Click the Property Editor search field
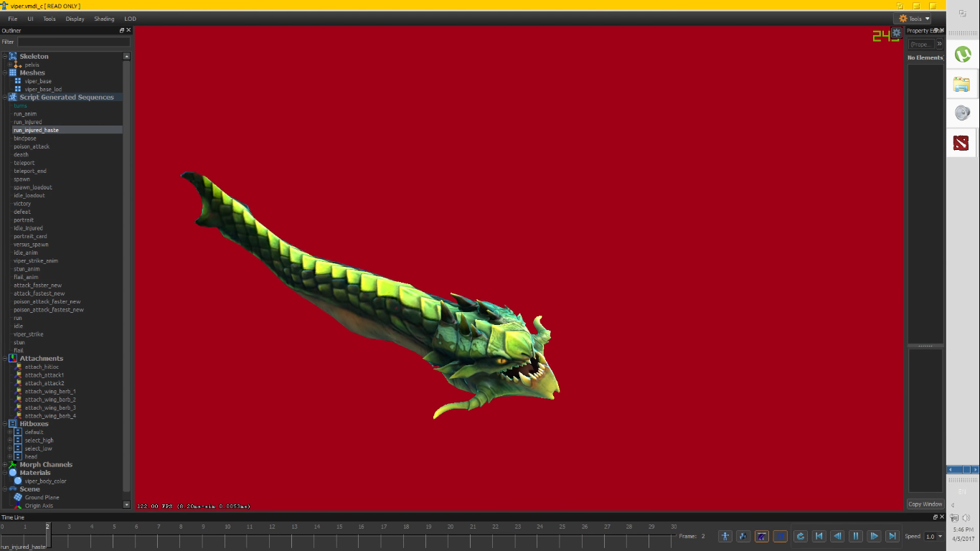Image resolution: width=980 pixels, height=551 pixels. pos(921,44)
